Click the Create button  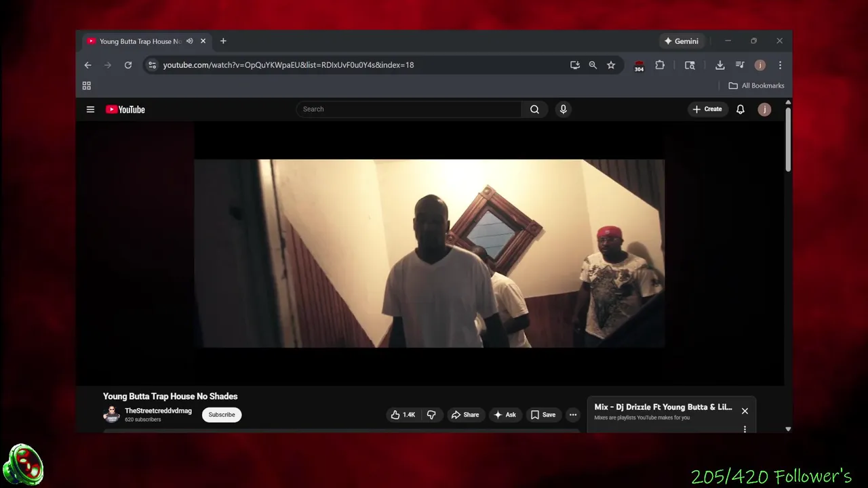point(707,109)
